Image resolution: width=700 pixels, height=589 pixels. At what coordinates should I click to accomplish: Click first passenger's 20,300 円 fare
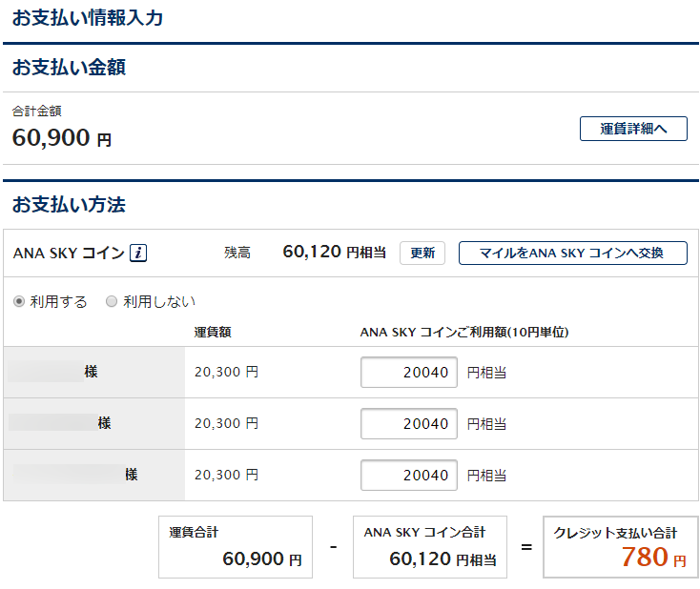point(226,372)
